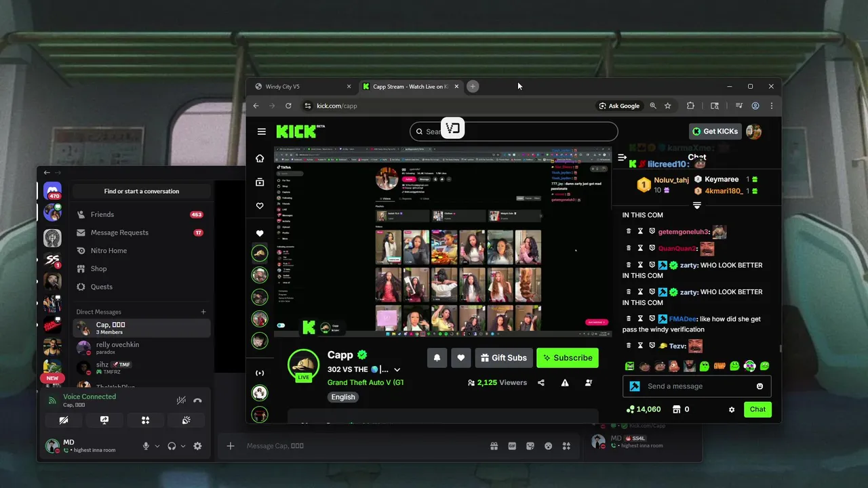Turn on Discord camera

coord(64,420)
